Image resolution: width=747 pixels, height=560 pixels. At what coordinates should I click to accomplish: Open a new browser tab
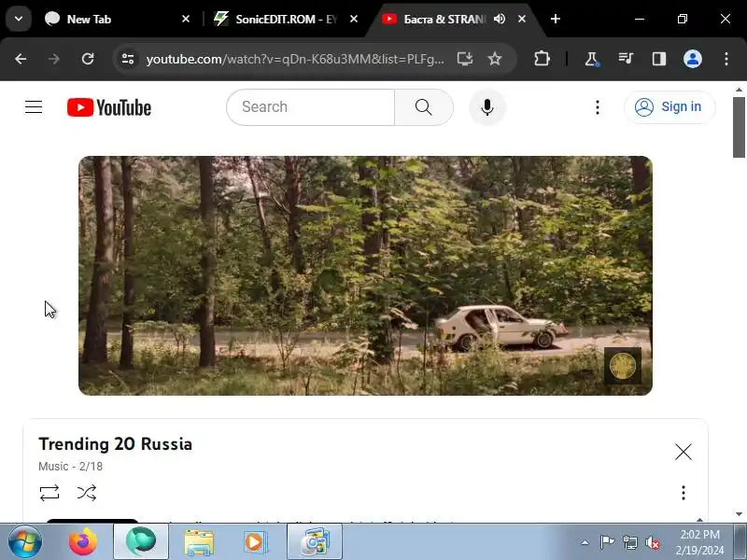[555, 19]
